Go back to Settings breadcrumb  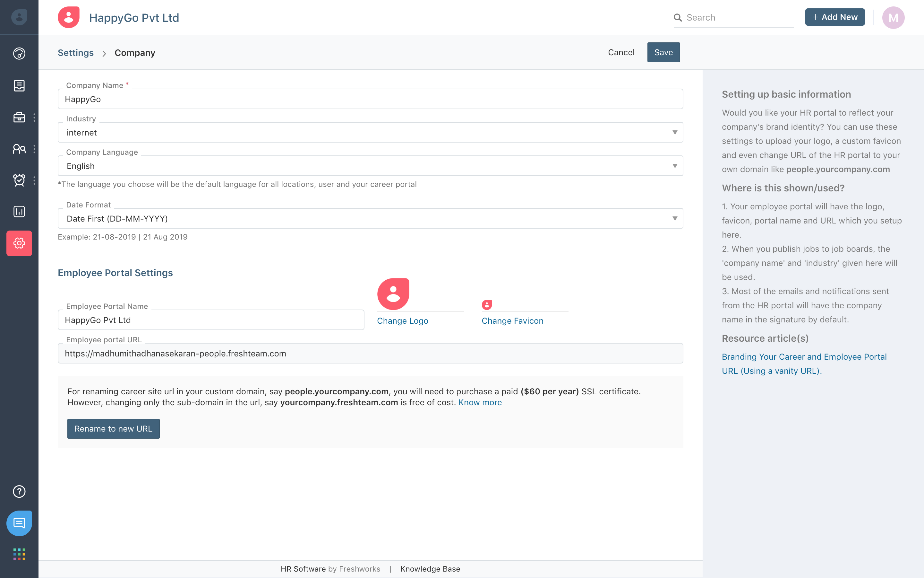(x=76, y=53)
